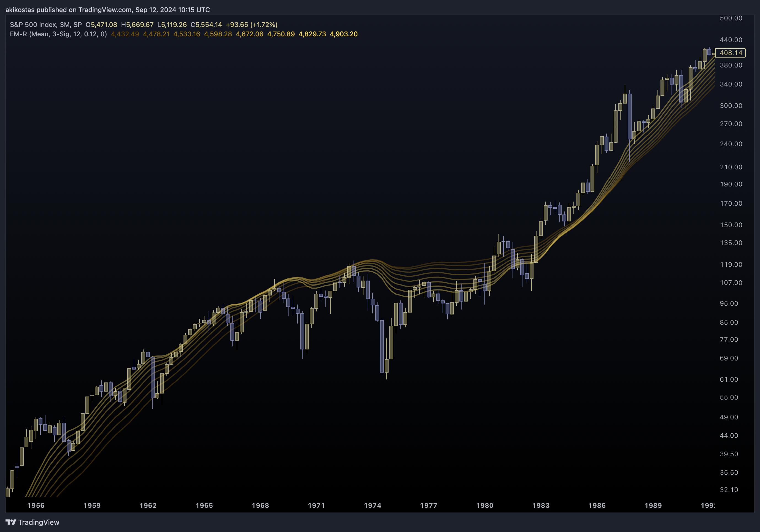Click the 49.00 price axis label
This screenshot has width=760, height=532.
point(729,417)
